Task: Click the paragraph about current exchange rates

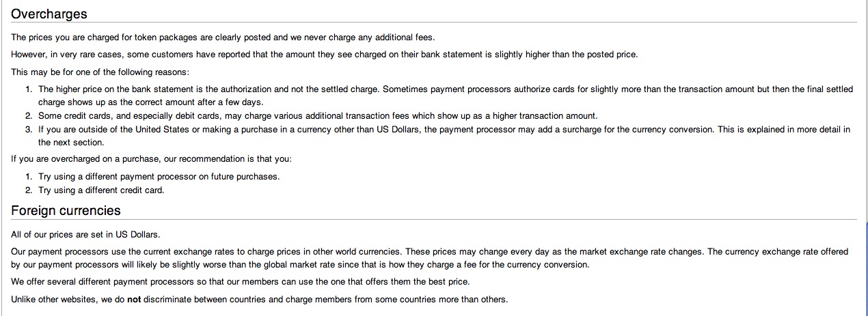Action: 429,258
